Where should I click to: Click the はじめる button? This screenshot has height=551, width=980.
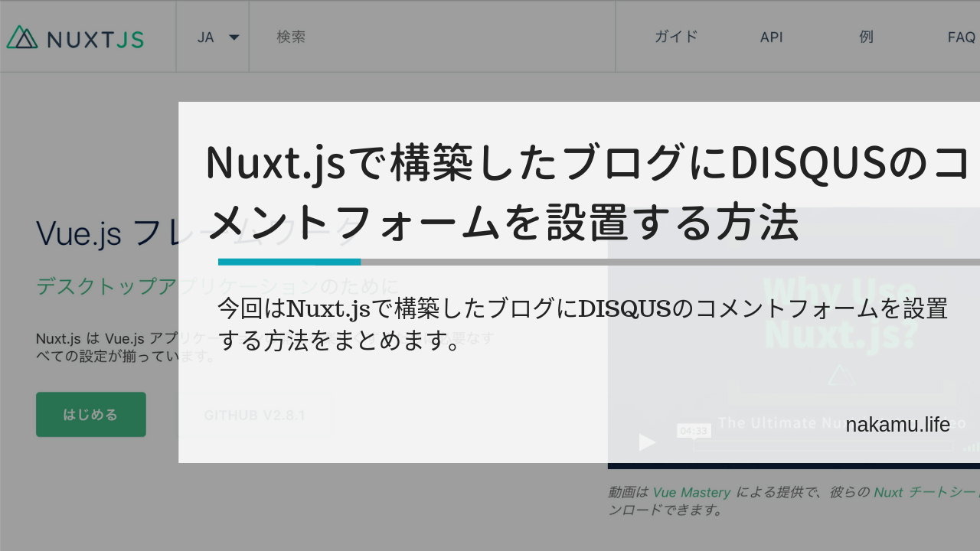(90, 414)
